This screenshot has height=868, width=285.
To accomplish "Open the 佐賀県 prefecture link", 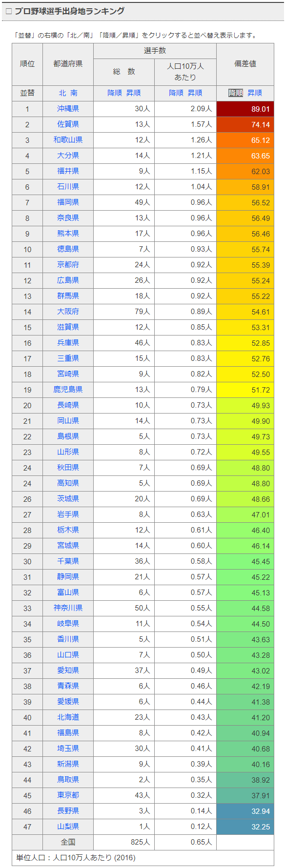I will pyautogui.click(x=68, y=124).
